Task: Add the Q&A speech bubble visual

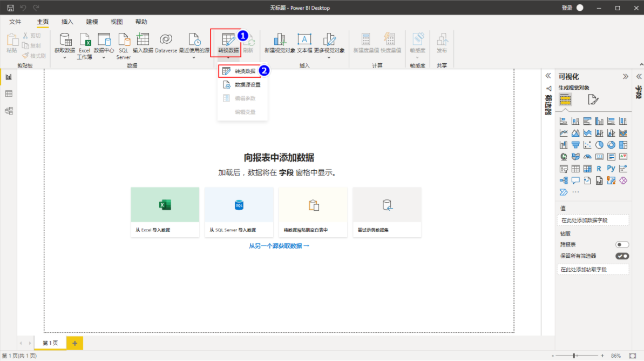Action: pyautogui.click(x=575, y=180)
